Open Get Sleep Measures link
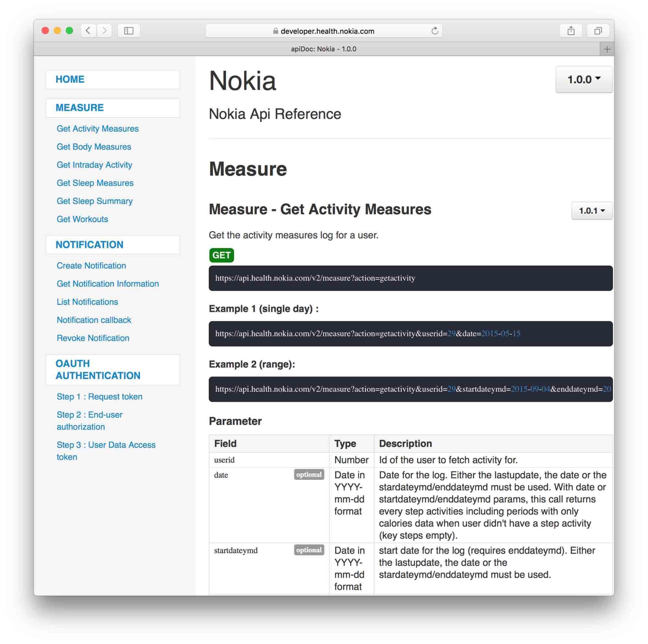This screenshot has height=644, width=648. pos(95,183)
